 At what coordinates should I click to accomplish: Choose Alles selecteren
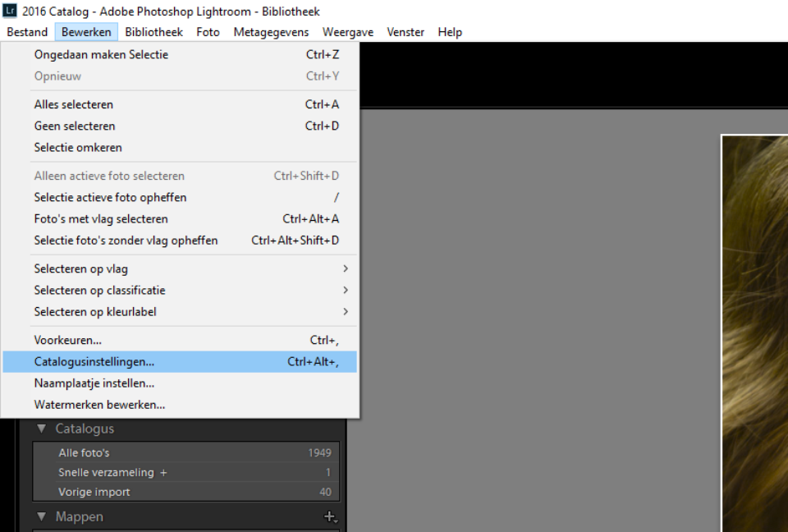coord(180,104)
